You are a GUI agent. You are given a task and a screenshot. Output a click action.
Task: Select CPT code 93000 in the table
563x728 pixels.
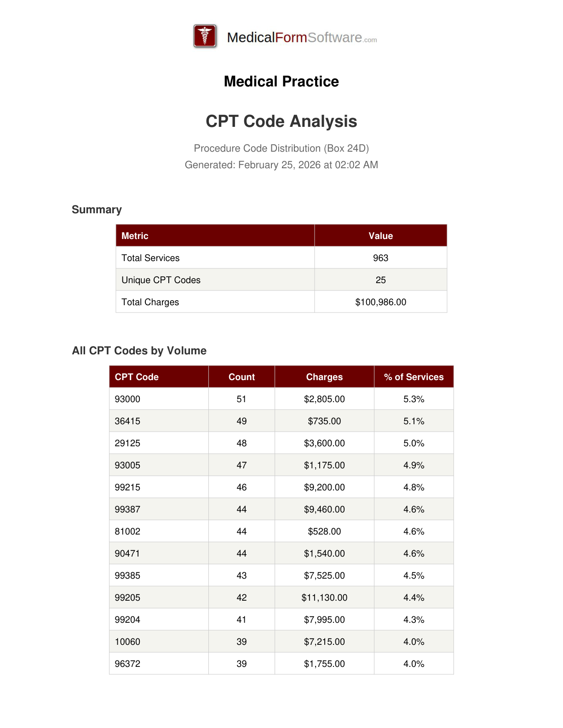point(127,399)
